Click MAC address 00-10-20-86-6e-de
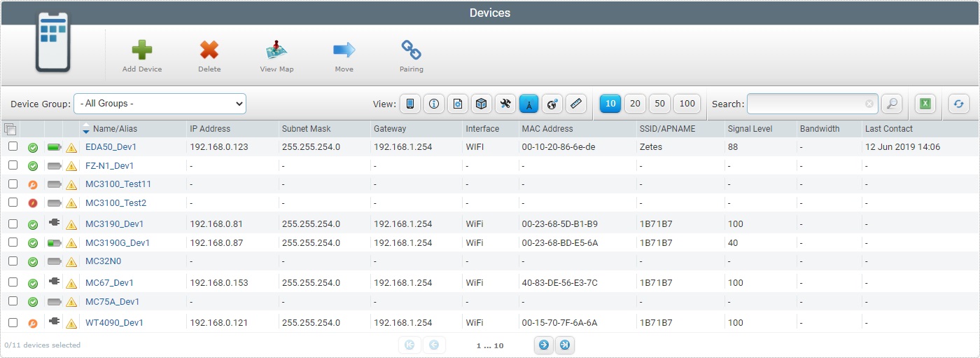980x358 pixels. pyautogui.click(x=558, y=147)
